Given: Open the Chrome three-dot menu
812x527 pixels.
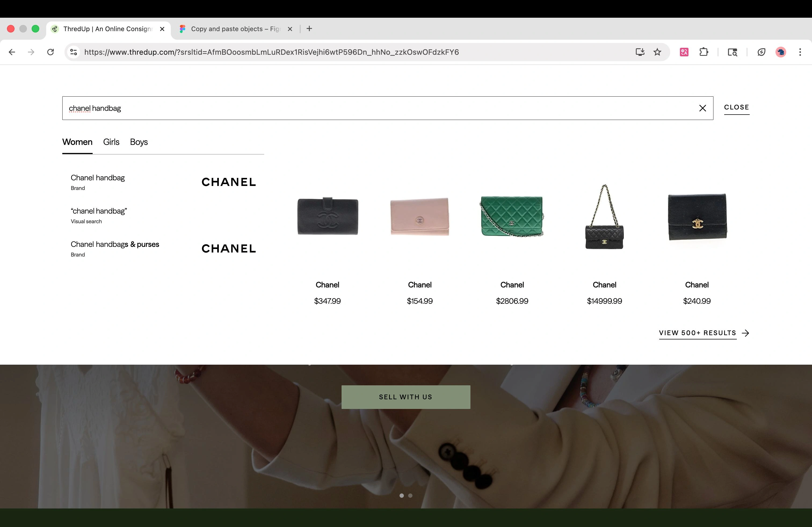Looking at the screenshot, I should [800, 52].
